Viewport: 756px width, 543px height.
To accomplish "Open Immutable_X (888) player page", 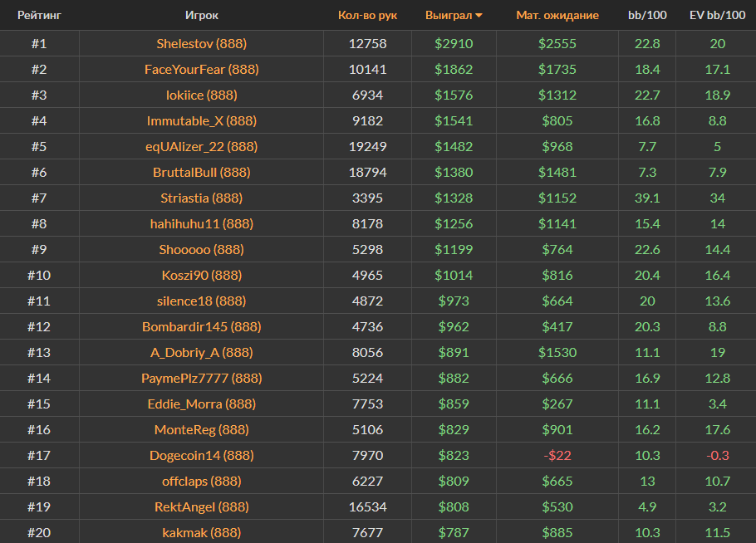I will coord(202,120).
